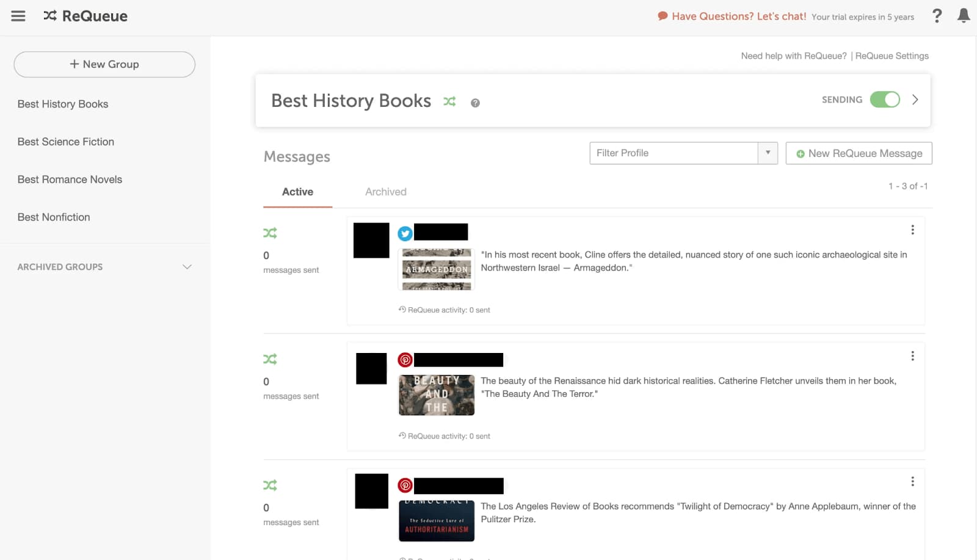Open three-dot menu for Armageddon message
977x560 pixels.
point(912,230)
